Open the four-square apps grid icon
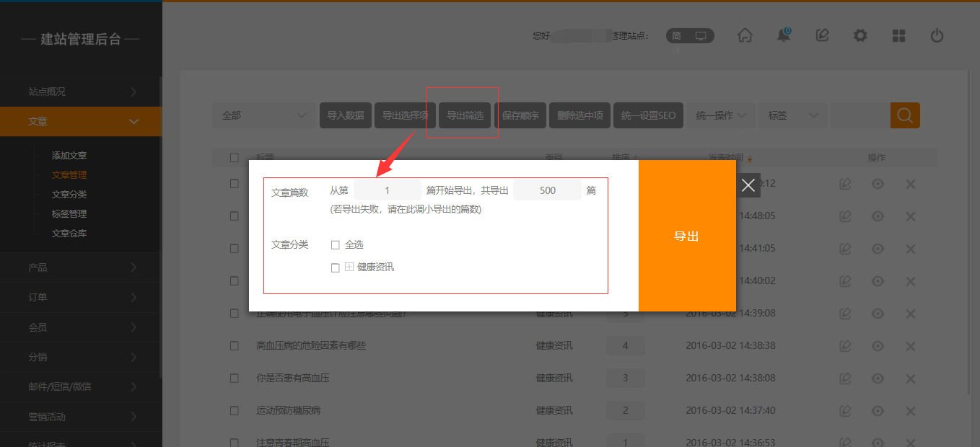 [898, 35]
